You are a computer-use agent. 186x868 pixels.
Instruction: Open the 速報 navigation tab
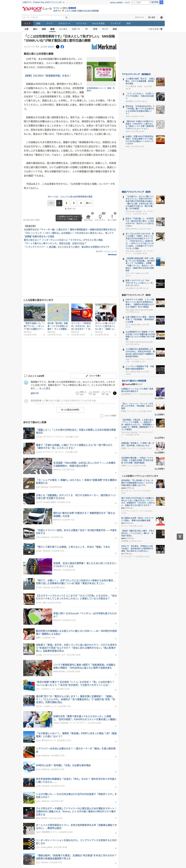38,24
